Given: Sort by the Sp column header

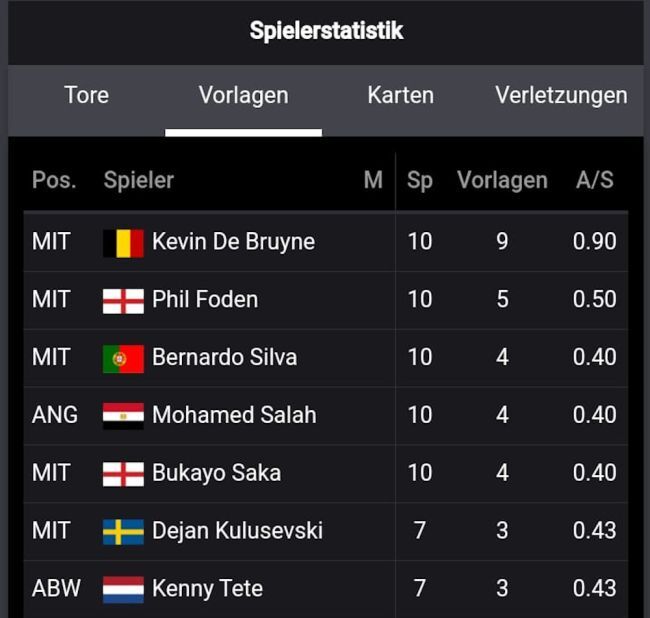Looking at the screenshot, I should click(420, 181).
